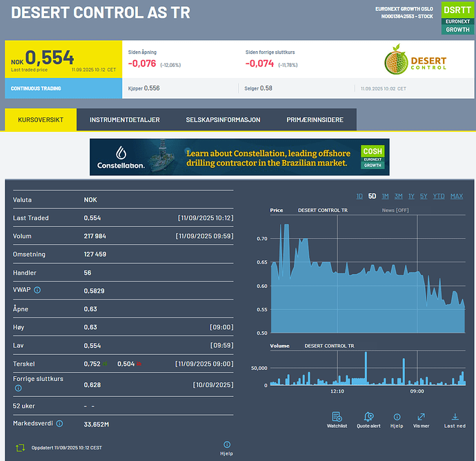The width and height of the screenshot is (476, 461).
Task: Select the 1Y chart range
Action: point(411,196)
